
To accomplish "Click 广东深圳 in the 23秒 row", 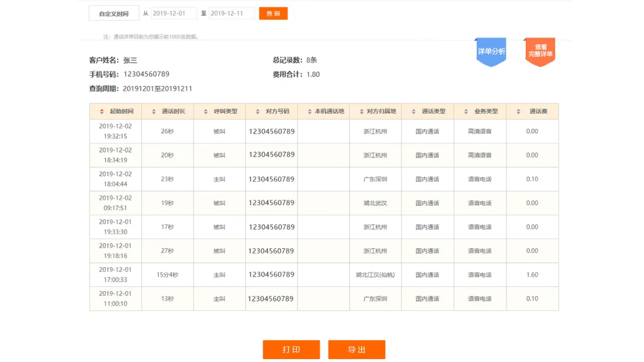I will [x=375, y=179].
